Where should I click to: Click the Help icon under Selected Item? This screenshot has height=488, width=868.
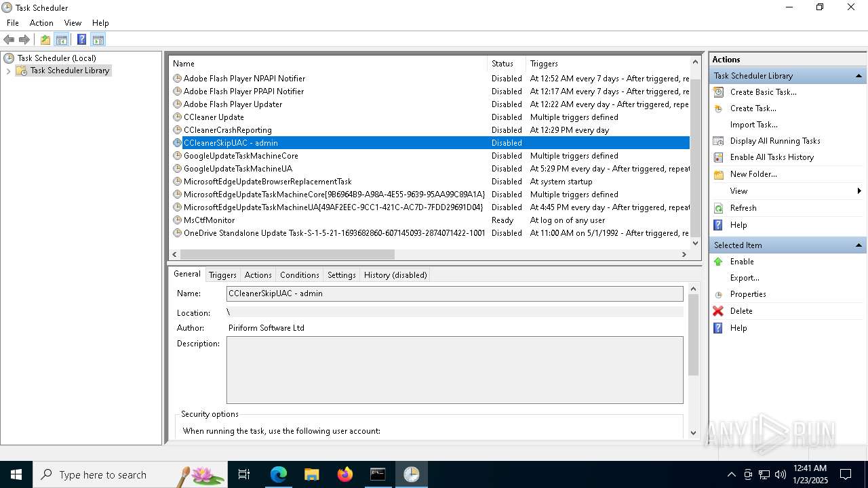(x=719, y=328)
